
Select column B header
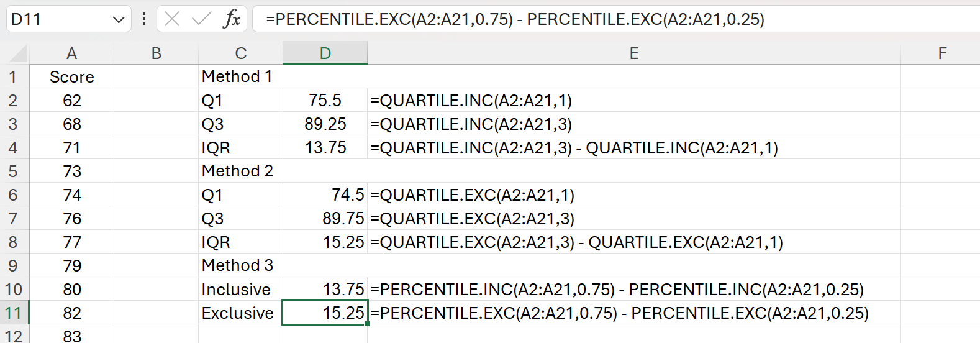[156, 53]
